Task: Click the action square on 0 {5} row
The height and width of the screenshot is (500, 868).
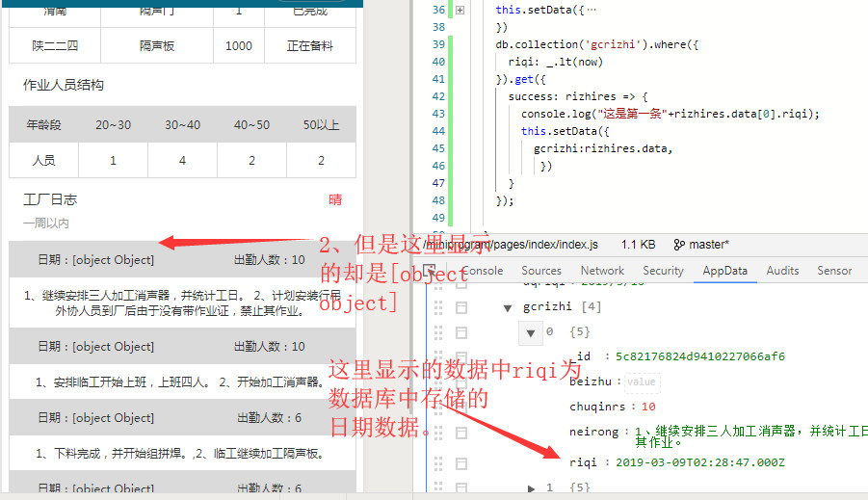Action: coord(461,332)
